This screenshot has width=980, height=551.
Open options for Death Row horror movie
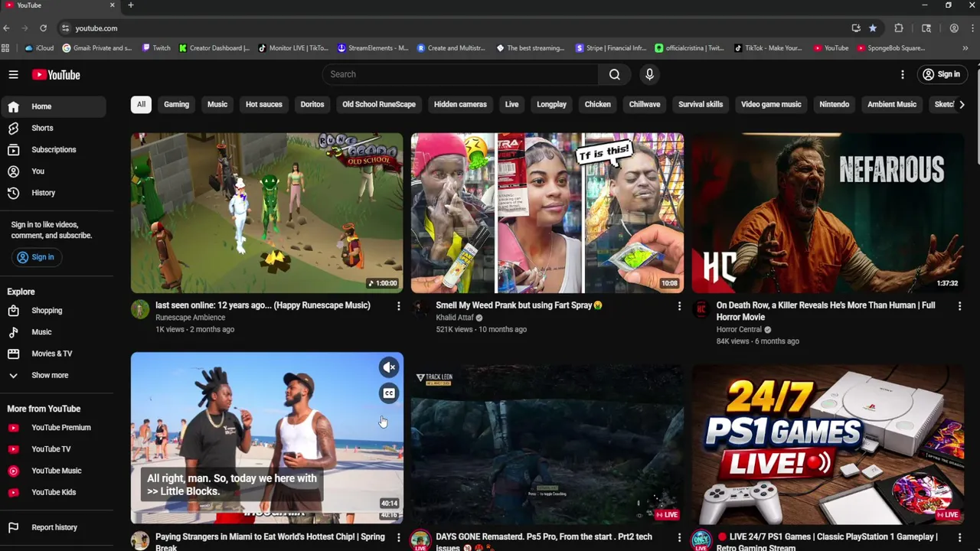959,306
